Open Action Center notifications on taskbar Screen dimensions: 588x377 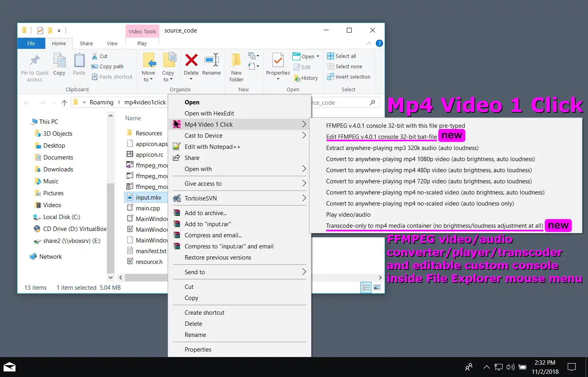click(x=572, y=367)
